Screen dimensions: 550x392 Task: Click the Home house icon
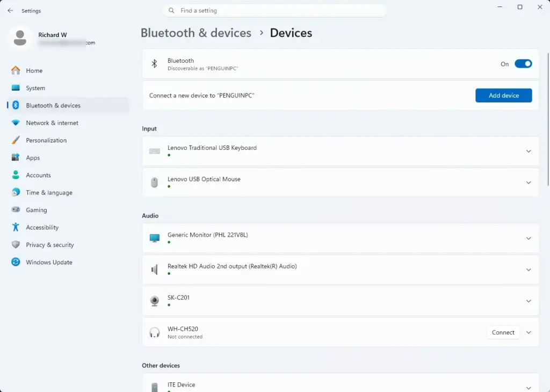(16, 70)
